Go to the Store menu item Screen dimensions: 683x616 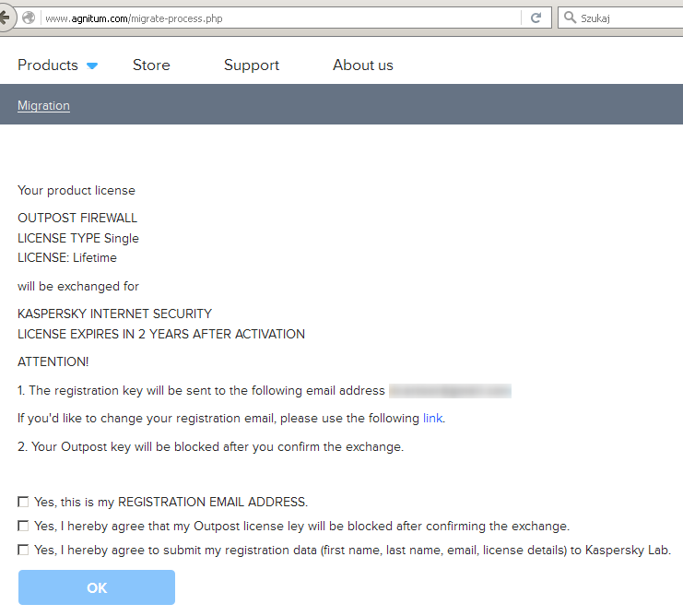tap(151, 65)
